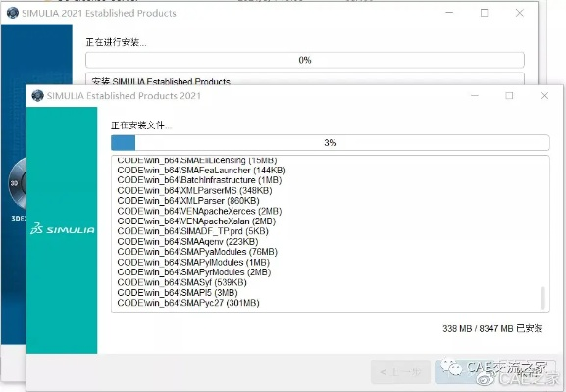
Task: Maximize the SIMULIA 2021 Established Products back window
Action: [484, 13]
